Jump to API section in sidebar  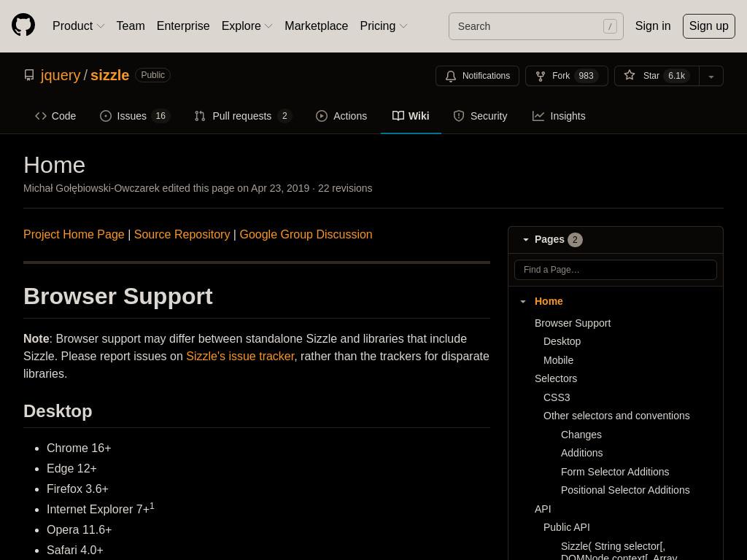click(543, 509)
